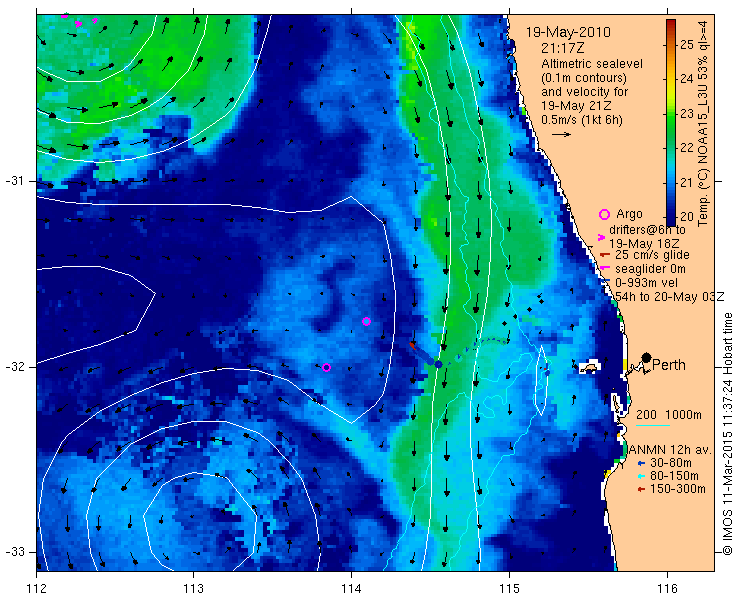Click the '(0.1m contours)' text
Viewport: 740px width, 600px height.
tap(584, 77)
